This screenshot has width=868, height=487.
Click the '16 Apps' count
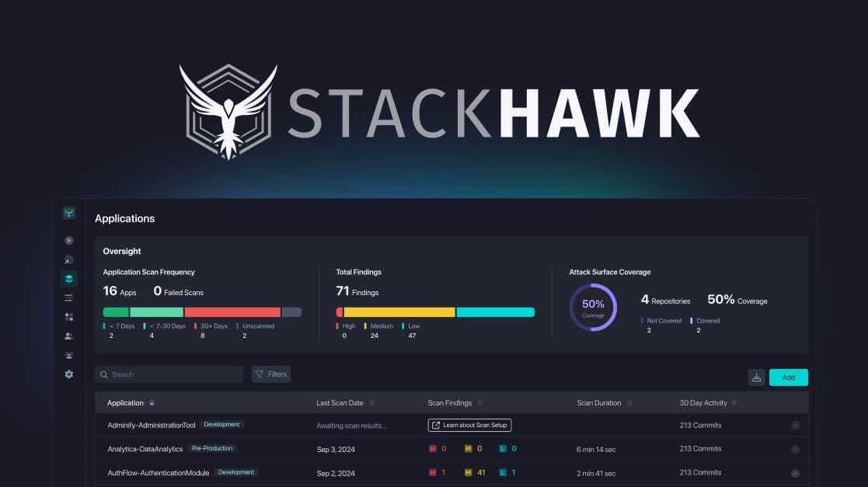tap(120, 291)
